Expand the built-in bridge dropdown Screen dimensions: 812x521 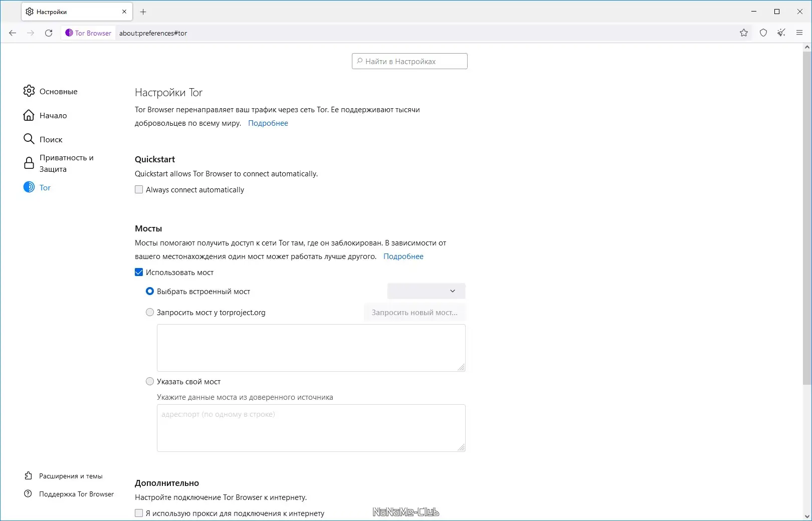click(426, 291)
